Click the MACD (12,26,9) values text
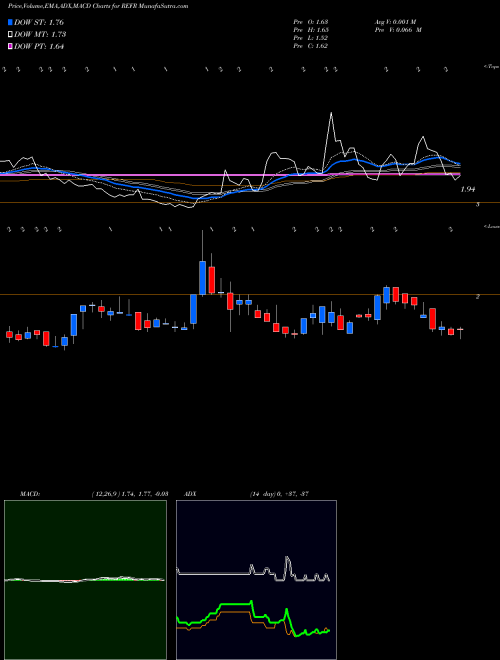This screenshot has width=500, height=660. pyautogui.click(x=130, y=494)
